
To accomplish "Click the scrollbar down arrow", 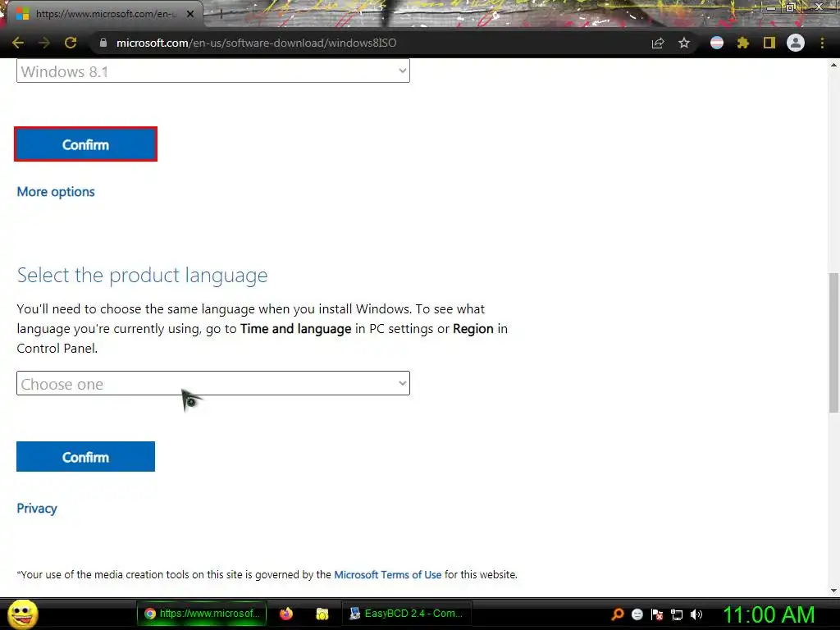I will tap(833, 590).
